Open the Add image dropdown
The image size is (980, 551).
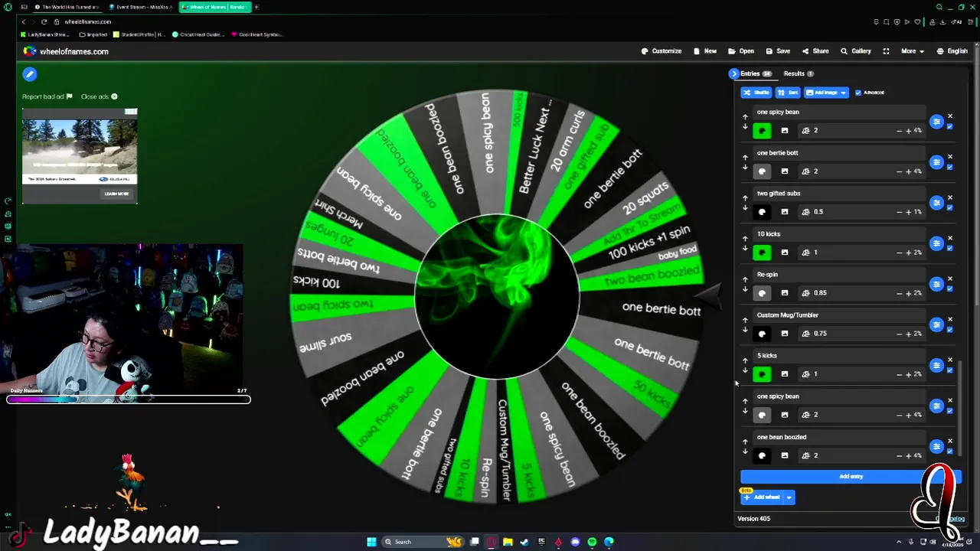[x=826, y=93]
